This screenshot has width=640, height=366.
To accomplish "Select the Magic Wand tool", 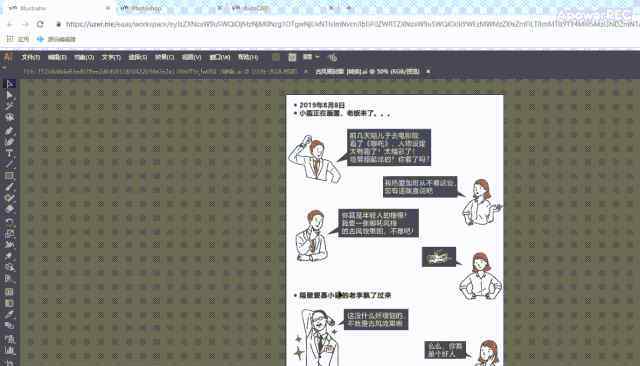I will pos(10,106).
